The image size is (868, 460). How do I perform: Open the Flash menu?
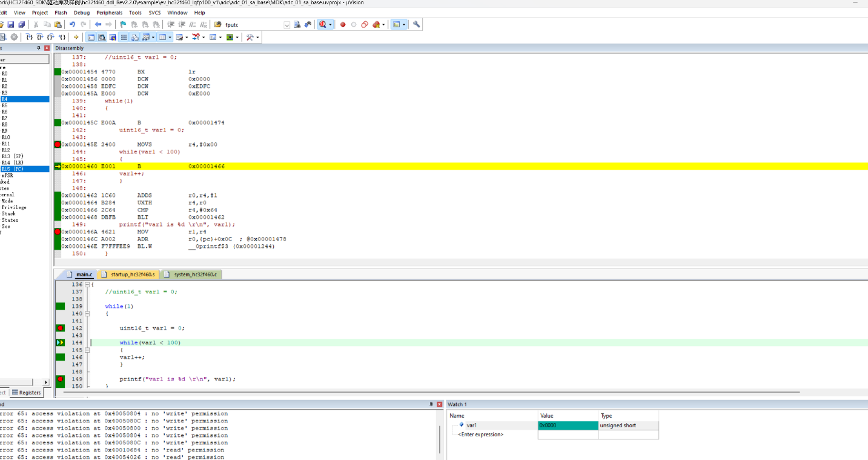click(61, 12)
